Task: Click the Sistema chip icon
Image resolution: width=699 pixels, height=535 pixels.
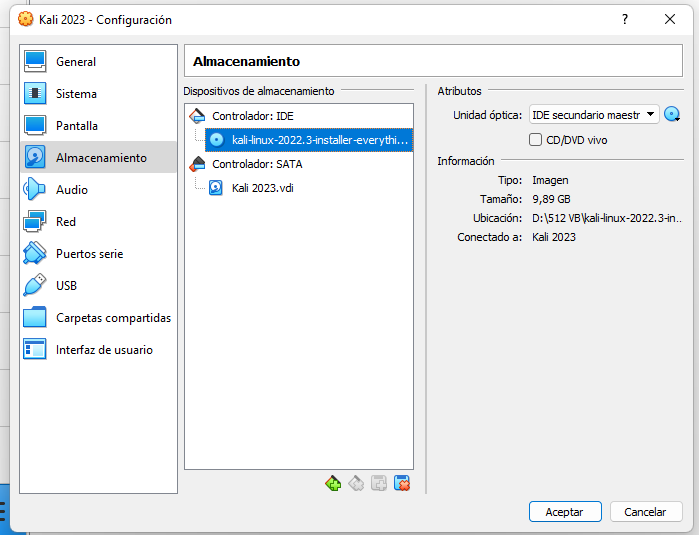Action: (35, 94)
